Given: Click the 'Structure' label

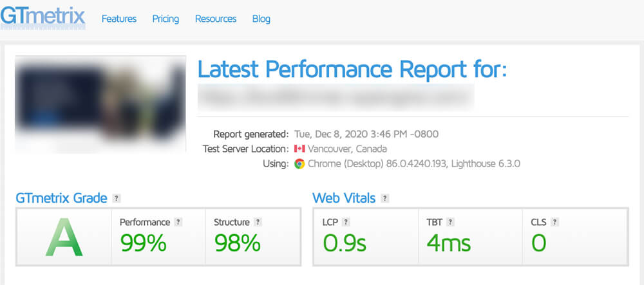Looking at the screenshot, I should tap(232, 222).
